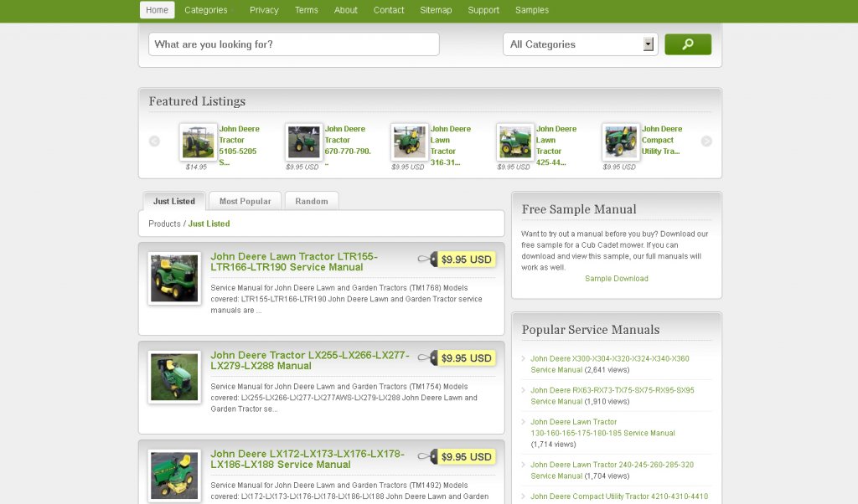Open the Samples page

[532, 10]
